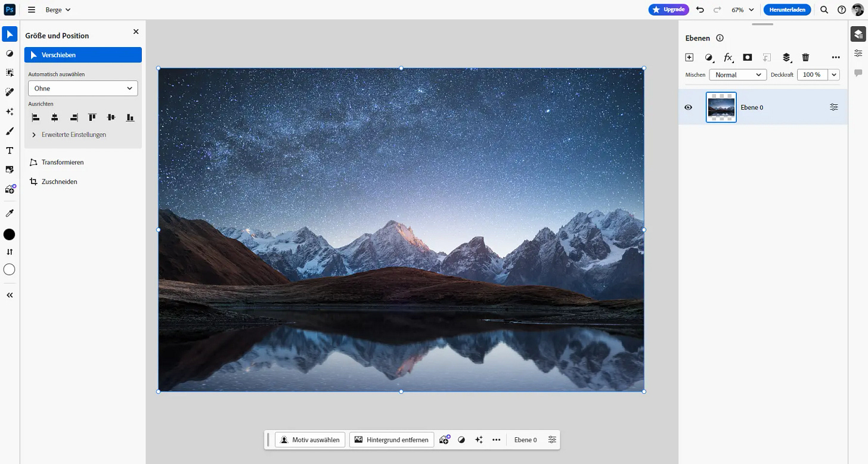Select the shape tool below Text tool
868x464 pixels.
click(x=10, y=170)
